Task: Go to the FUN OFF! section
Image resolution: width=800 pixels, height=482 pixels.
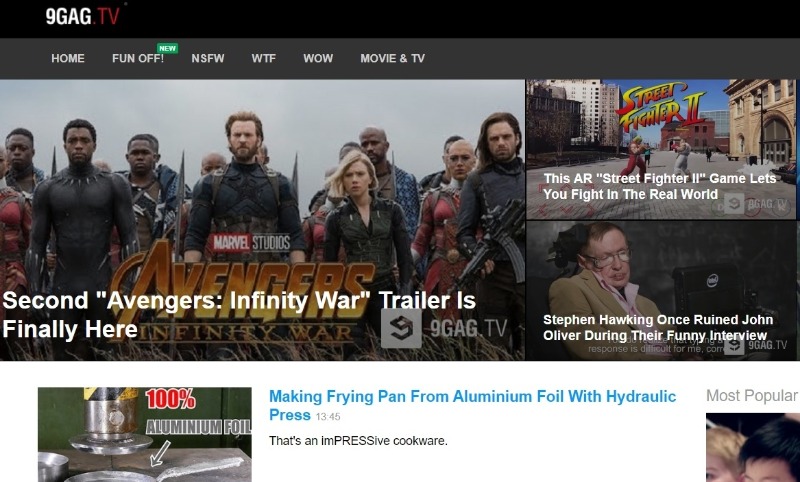Action: [138, 58]
